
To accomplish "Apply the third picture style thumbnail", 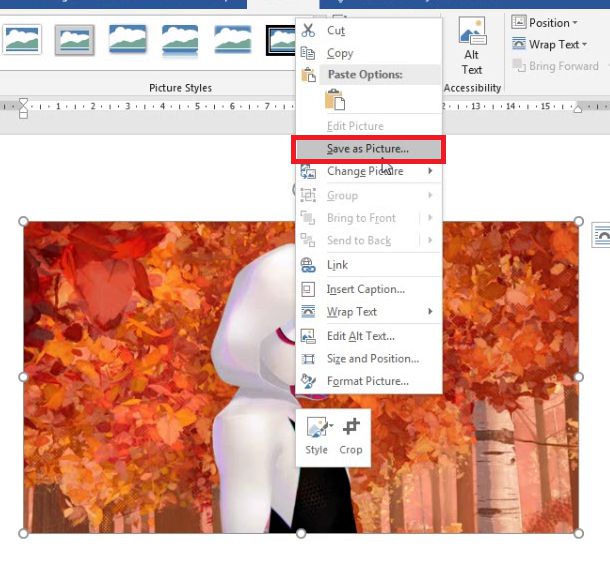I will click(128, 40).
